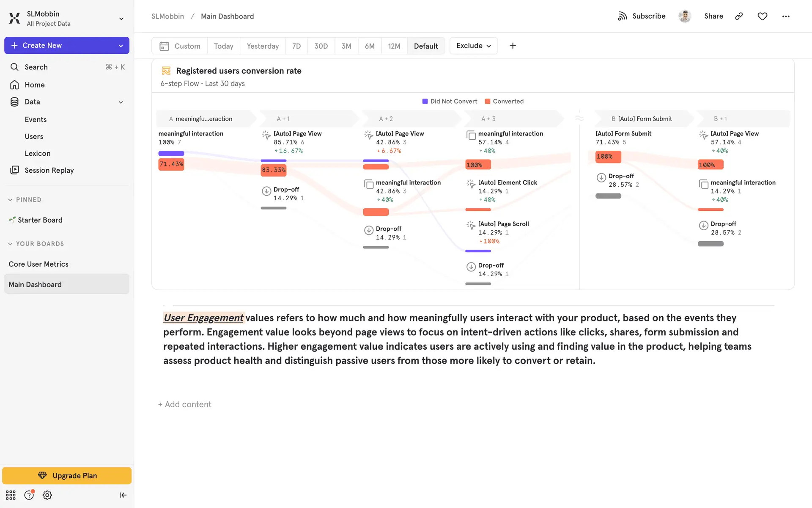Favorite the board with heart icon
The width and height of the screenshot is (812, 508).
point(762,16)
